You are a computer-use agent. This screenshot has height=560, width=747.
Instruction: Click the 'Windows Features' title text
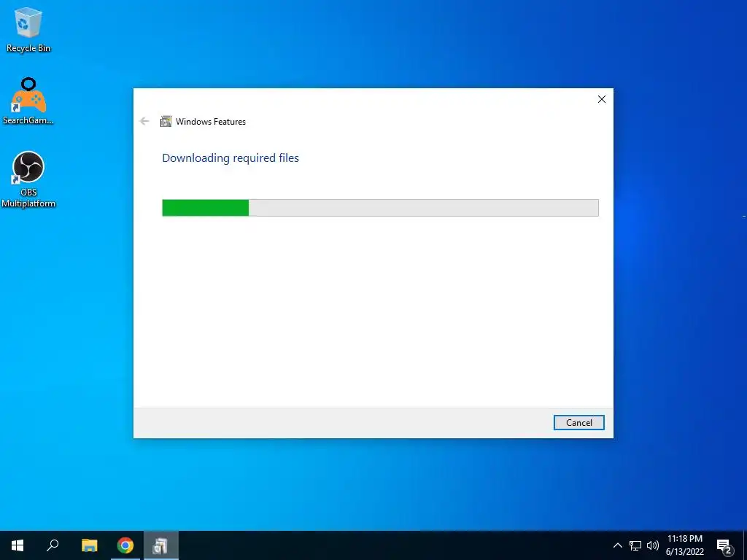tap(211, 122)
